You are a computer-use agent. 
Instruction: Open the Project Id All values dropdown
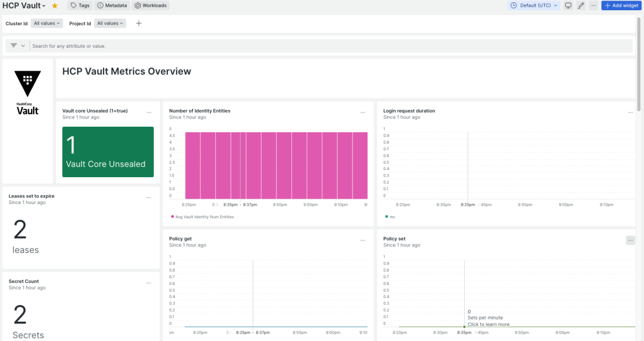coord(111,24)
